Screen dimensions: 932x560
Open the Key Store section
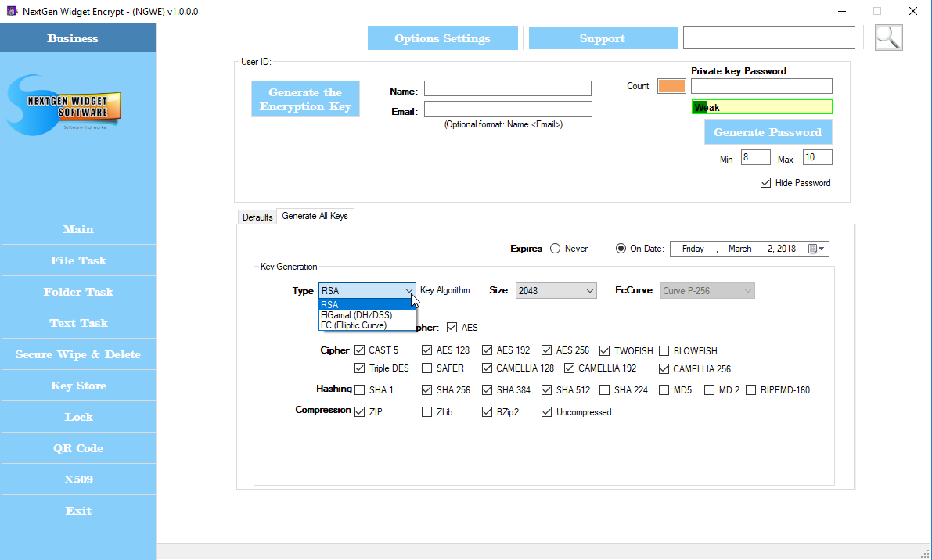pyautogui.click(x=78, y=386)
